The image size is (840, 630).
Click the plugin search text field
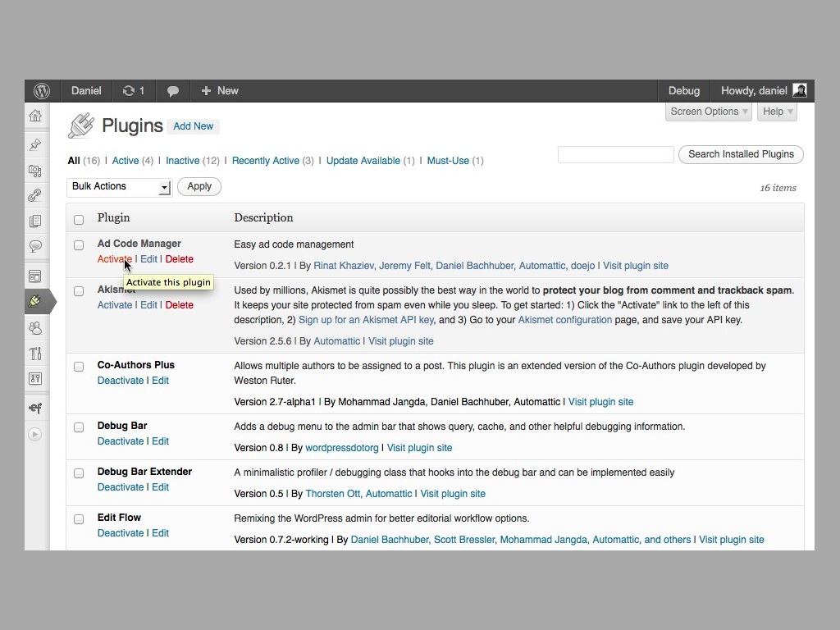tap(615, 154)
